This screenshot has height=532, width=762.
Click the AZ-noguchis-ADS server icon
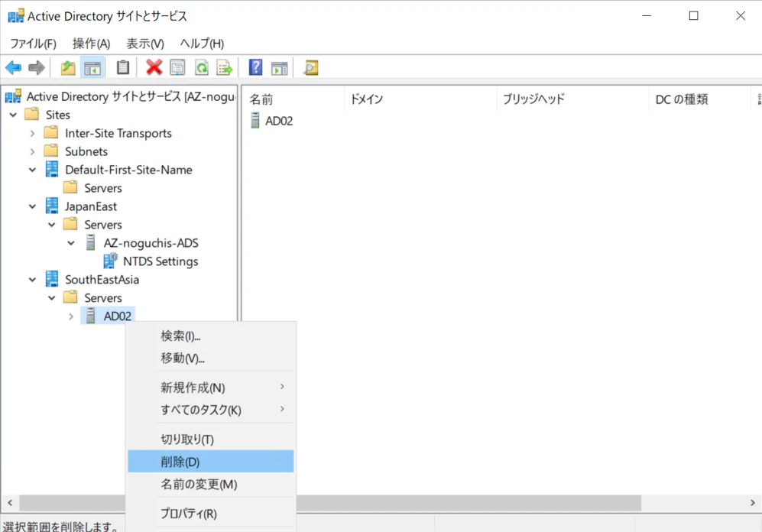90,242
